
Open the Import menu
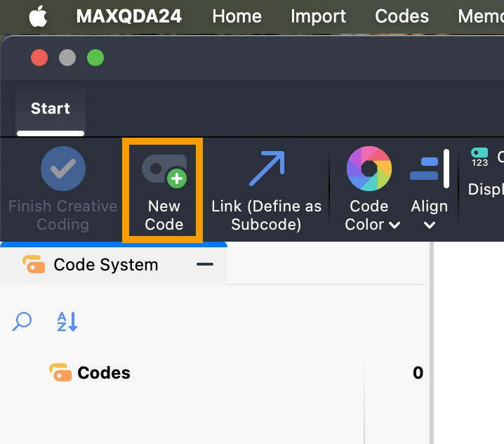coord(318,16)
